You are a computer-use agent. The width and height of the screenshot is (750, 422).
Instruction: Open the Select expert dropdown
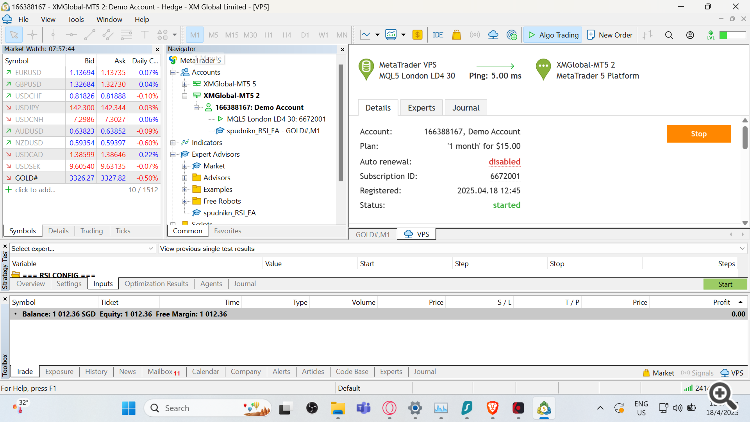81,248
